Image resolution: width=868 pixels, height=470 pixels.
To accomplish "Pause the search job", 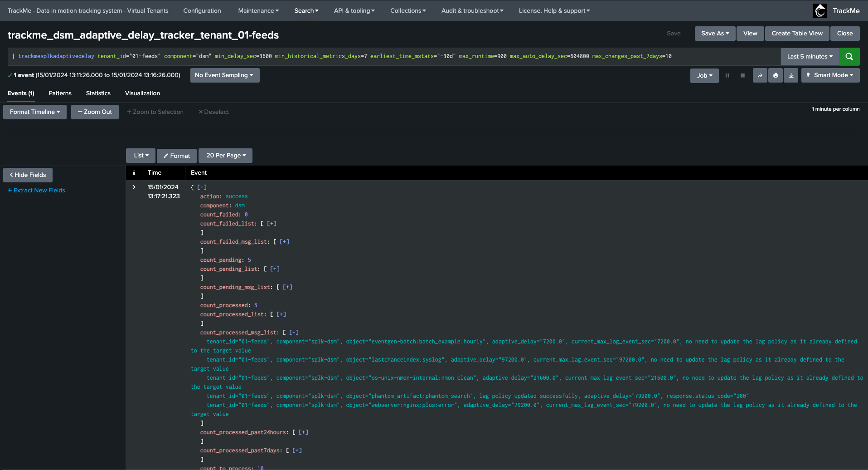I will (x=727, y=75).
